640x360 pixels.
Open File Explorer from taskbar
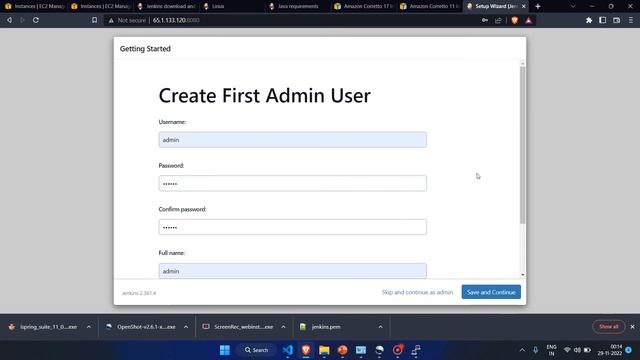tap(324, 350)
